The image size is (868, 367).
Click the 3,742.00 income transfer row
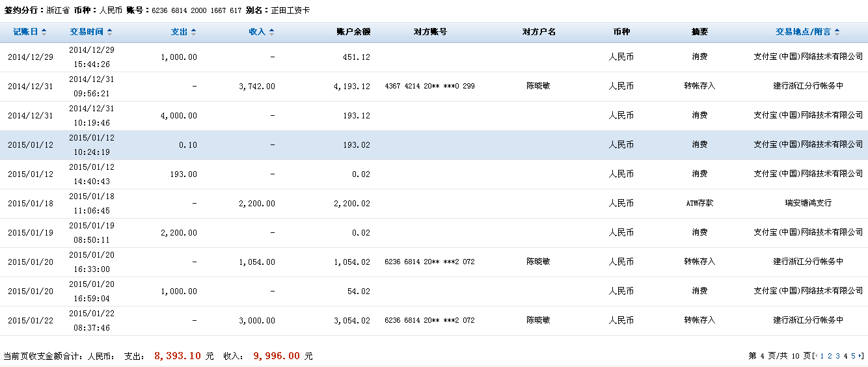433,87
